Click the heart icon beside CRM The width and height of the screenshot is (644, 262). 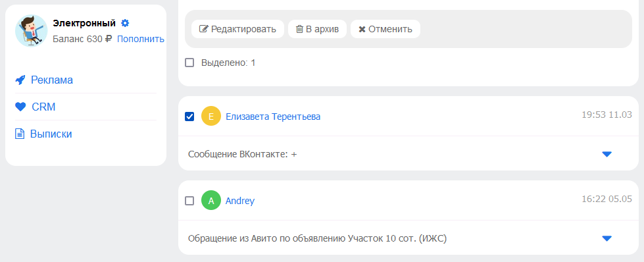(20, 107)
